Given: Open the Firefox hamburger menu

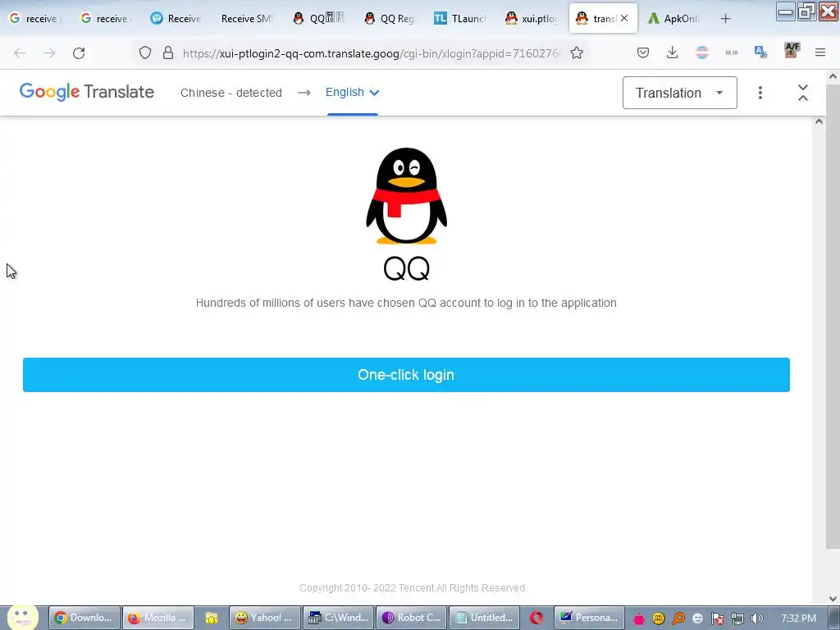Looking at the screenshot, I should coord(820,52).
